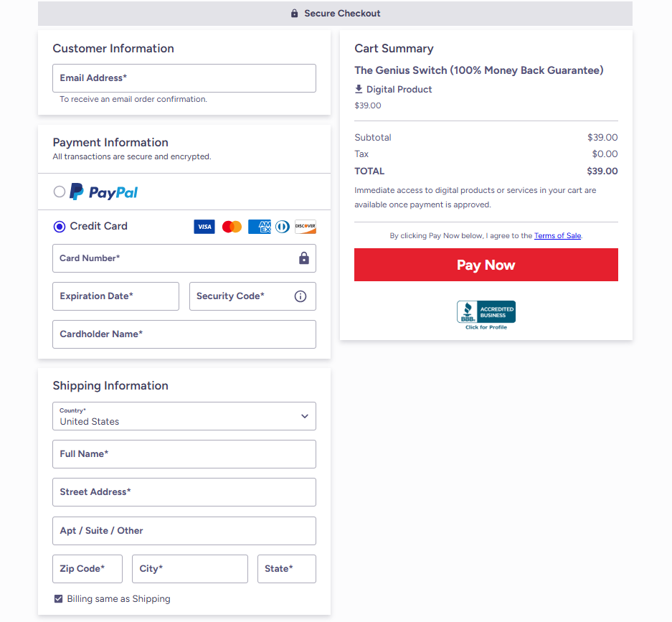Viewport: 672px width, 622px height.
Task: Click the Mastercard logo icon
Action: pyautogui.click(x=232, y=227)
